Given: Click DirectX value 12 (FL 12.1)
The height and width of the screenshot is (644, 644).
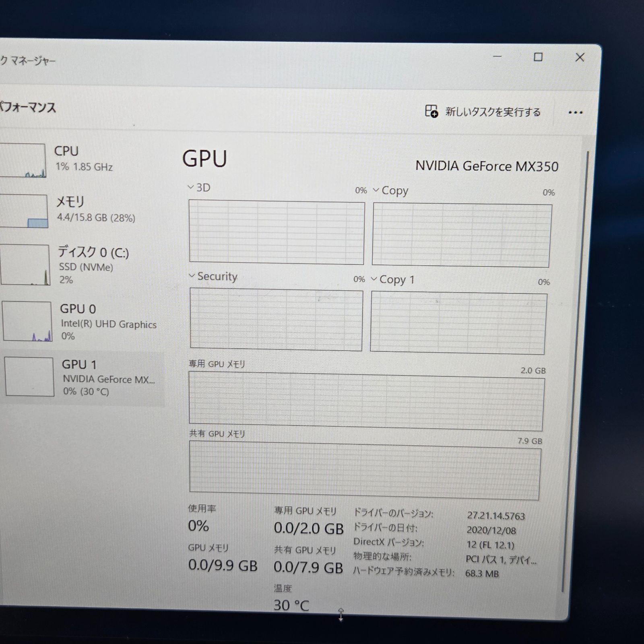Looking at the screenshot, I should 490,545.
